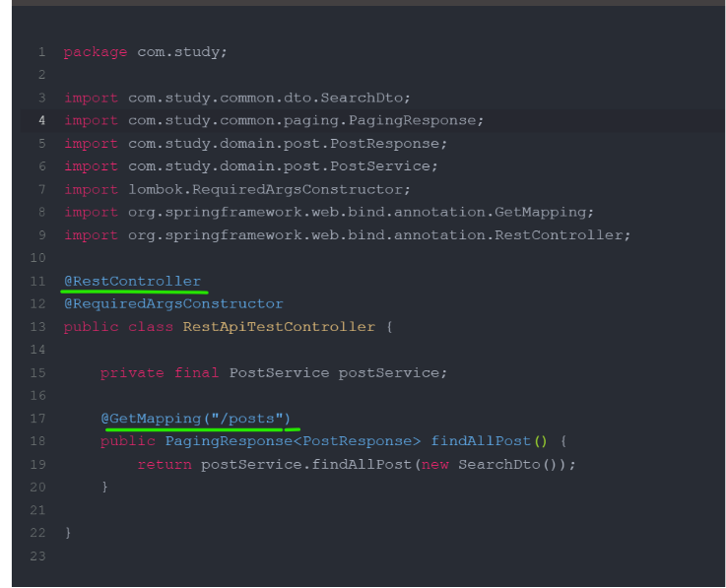Click line number 23 in the gutter

(38, 556)
